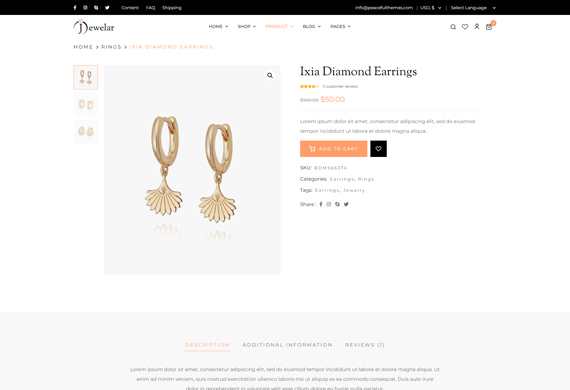Screen dimensions: 570x390
Task: Open the user account icon
Action: pyautogui.click(x=477, y=27)
